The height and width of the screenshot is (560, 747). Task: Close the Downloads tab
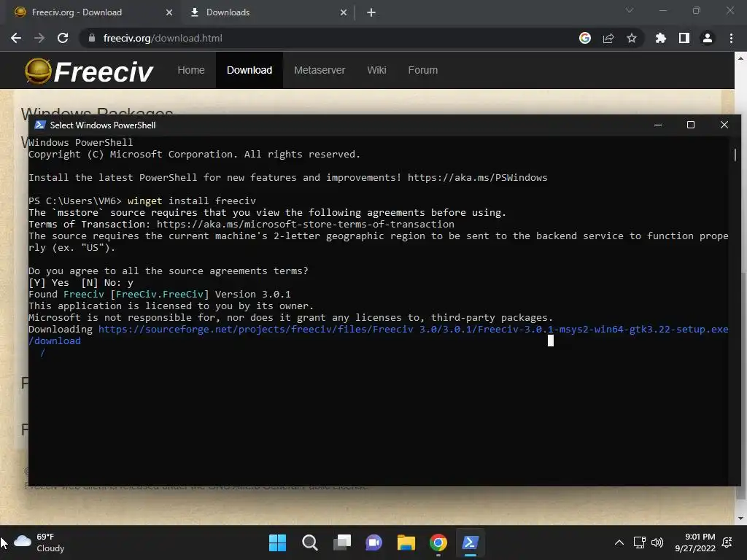click(344, 13)
